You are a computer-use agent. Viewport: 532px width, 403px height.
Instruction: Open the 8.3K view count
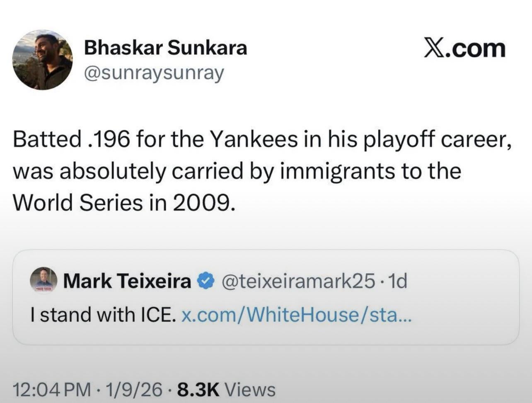pos(198,389)
